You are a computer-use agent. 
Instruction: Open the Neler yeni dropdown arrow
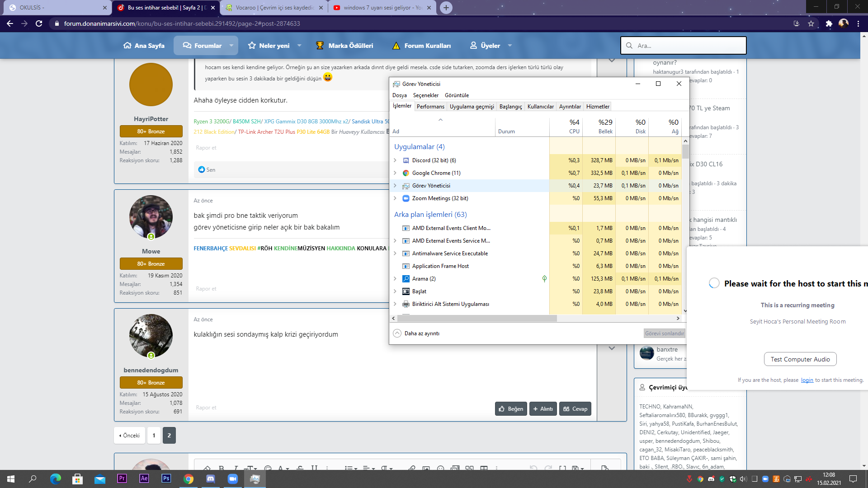click(299, 46)
